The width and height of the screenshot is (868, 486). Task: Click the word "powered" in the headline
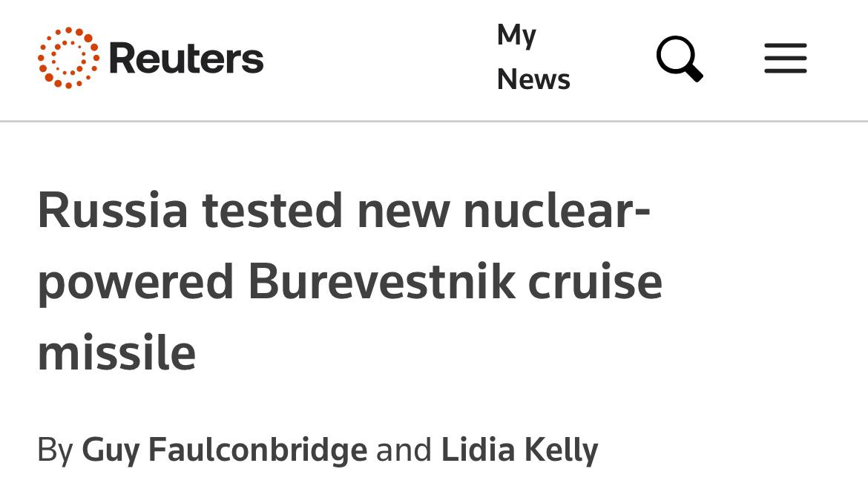tap(136, 281)
